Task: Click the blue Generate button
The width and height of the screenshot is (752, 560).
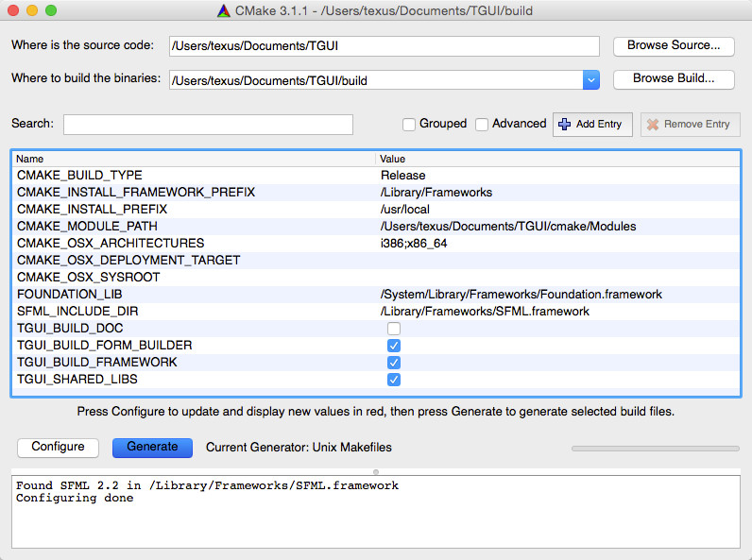Action: [152, 447]
